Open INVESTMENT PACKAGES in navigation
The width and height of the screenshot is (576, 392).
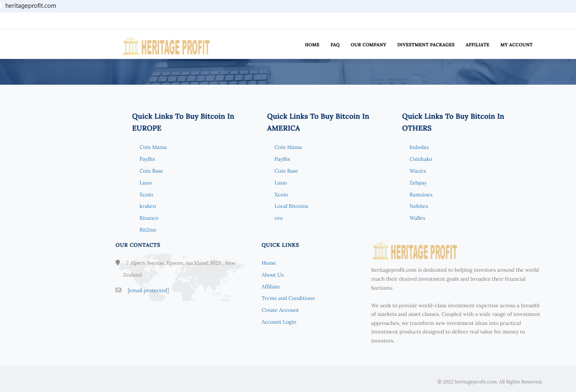425,45
